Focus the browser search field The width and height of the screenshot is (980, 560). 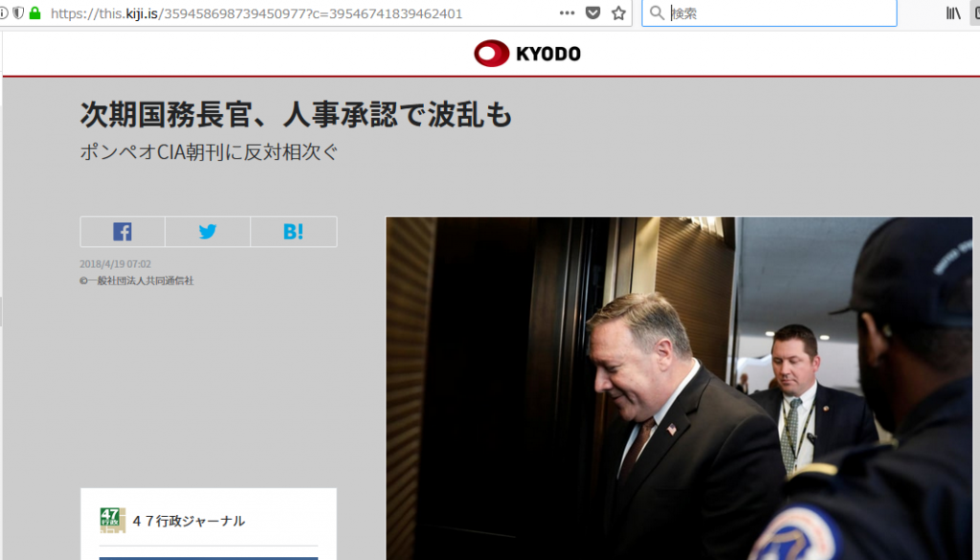coord(781,13)
